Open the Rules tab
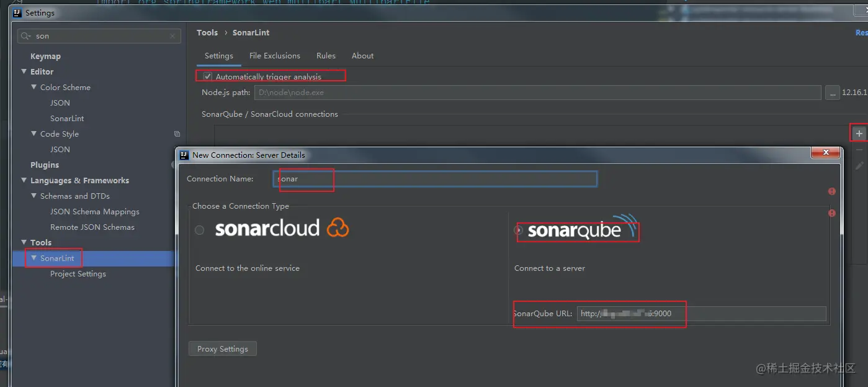Image resolution: width=868 pixels, height=387 pixels. click(x=326, y=55)
